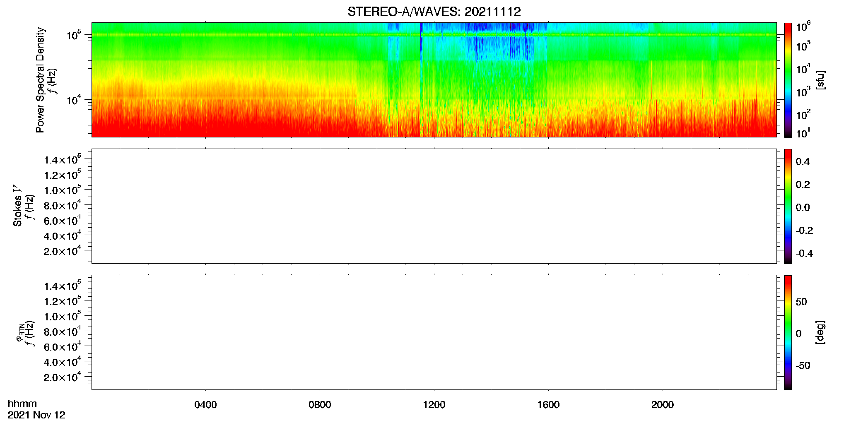Click the 0800 time axis label
The image size is (868, 447).
coord(320,405)
